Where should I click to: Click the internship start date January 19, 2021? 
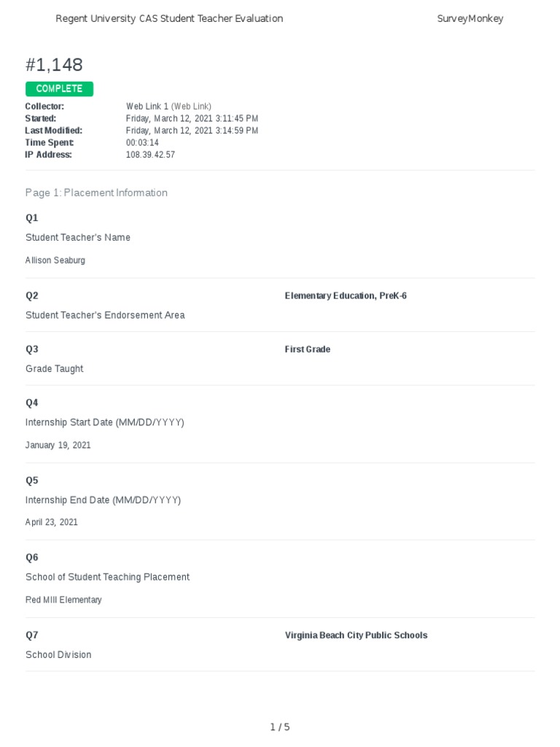point(58,445)
